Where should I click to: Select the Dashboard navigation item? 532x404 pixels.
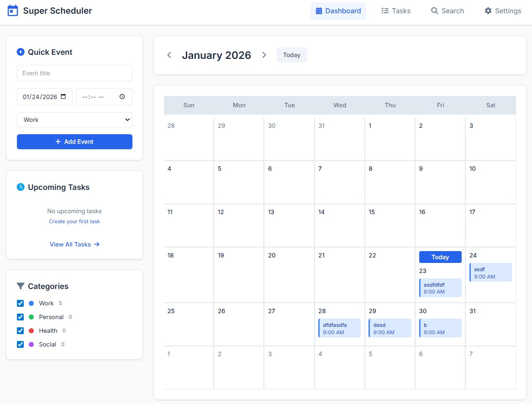[338, 10]
